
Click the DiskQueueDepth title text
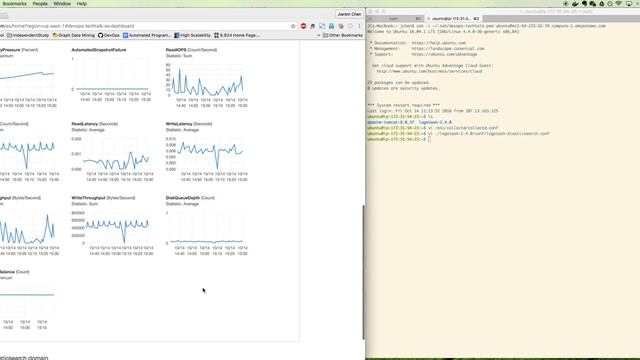[x=183, y=198]
